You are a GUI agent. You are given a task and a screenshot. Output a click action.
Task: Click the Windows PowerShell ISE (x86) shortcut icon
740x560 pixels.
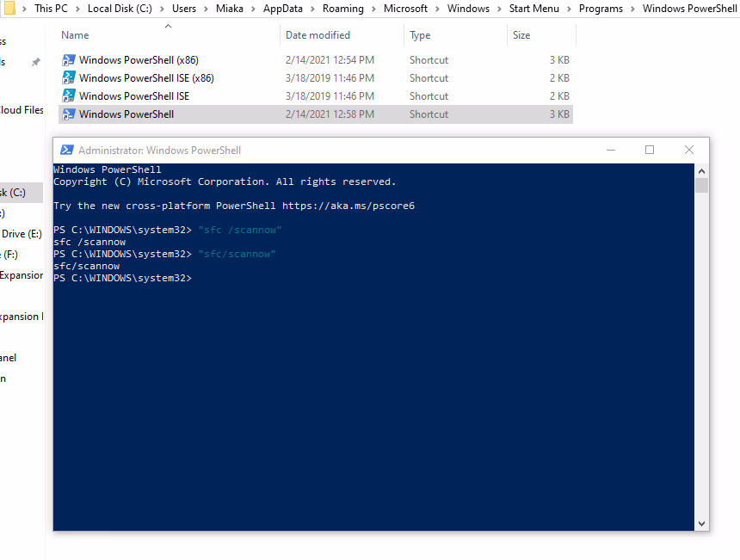tap(69, 78)
